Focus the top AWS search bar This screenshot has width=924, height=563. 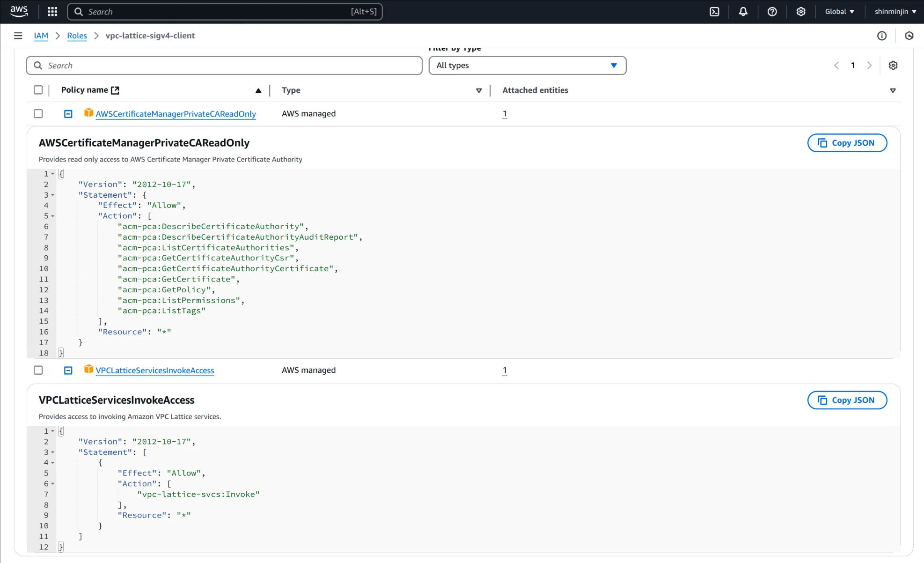tap(225, 12)
